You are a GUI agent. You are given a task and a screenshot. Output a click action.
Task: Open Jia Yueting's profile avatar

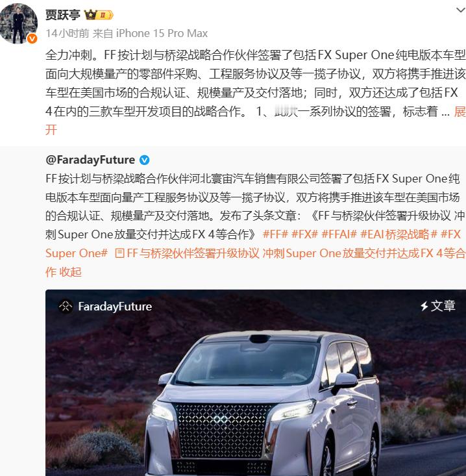tap(19, 23)
